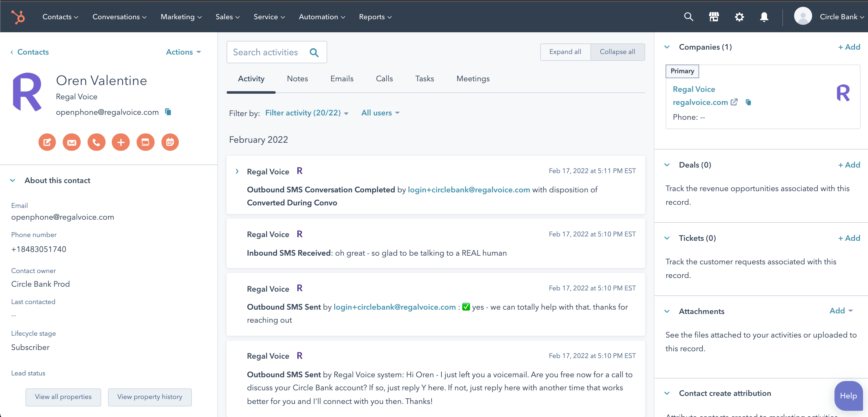Open the Filter activity (20/22) dropdown
Viewport: 868px width, 417px height.
(306, 113)
